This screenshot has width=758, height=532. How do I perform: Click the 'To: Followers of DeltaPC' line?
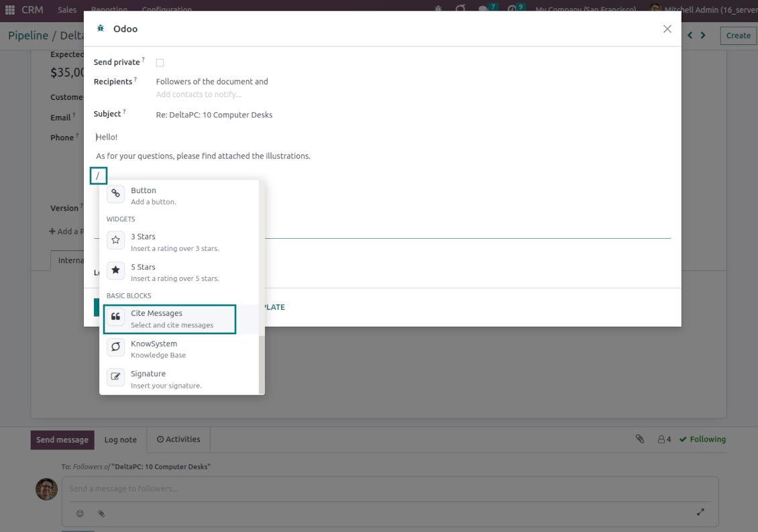coord(136,467)
